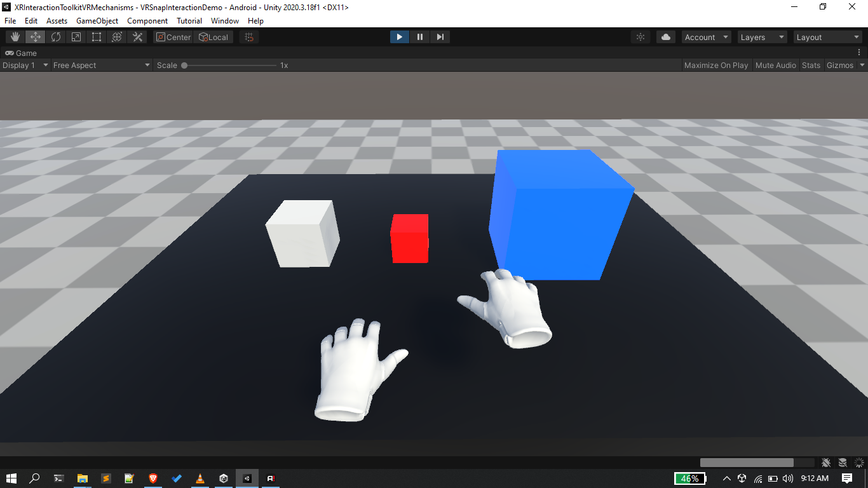The image size is (868, 488).
Task: Open Unity Hub from taskbar
Action: pos(224,478)
